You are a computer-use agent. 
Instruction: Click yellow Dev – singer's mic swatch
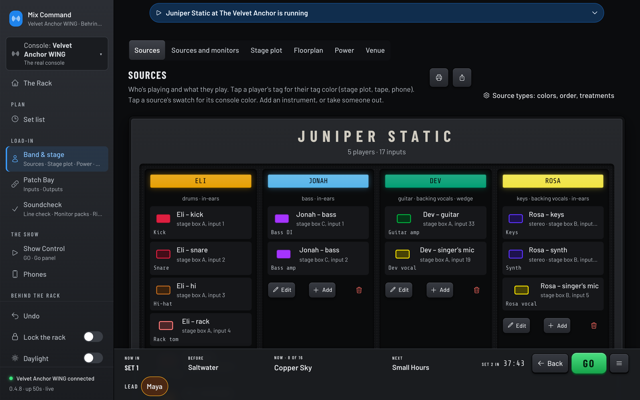[402, 254]
